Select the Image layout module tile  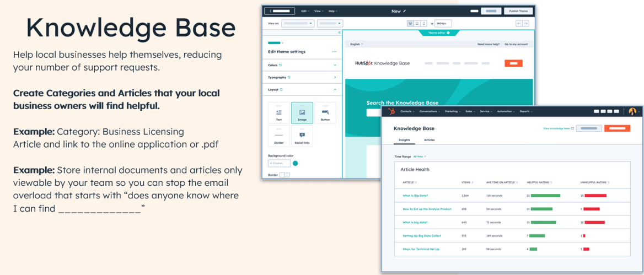click(302, 112)
